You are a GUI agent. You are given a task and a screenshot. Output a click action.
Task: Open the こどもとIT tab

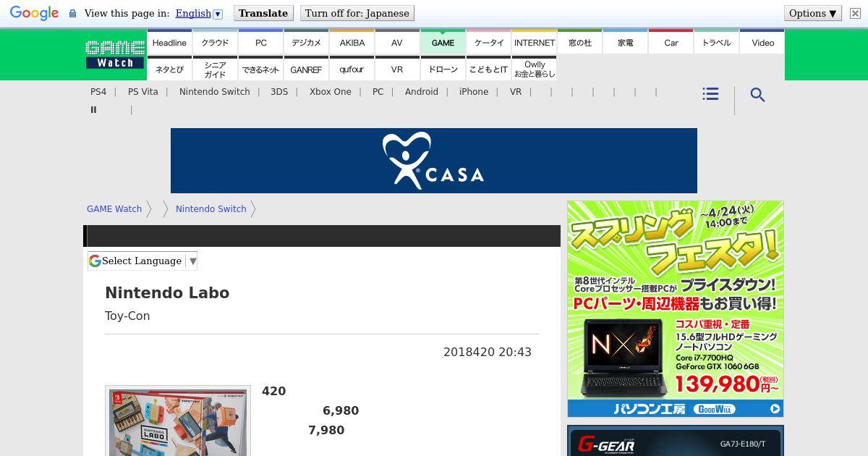pos(488,69)
